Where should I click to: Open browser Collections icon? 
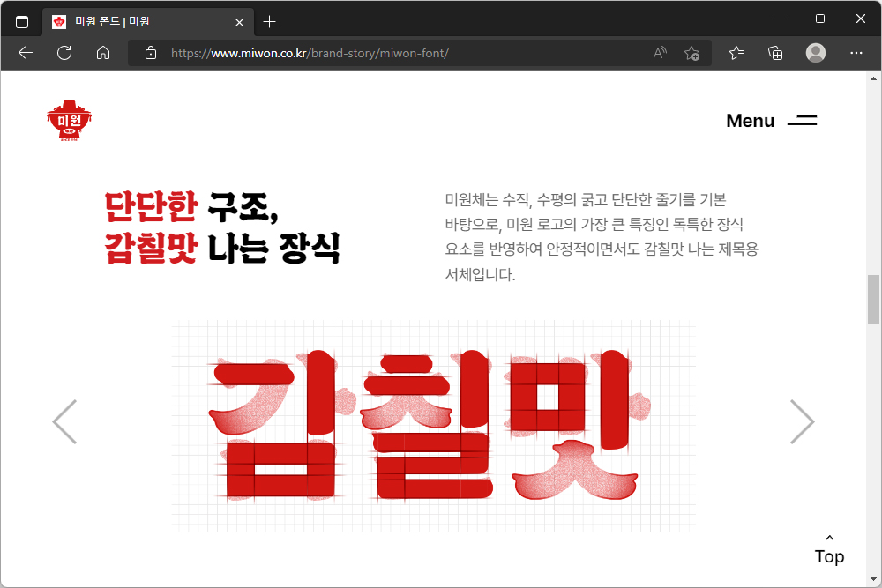[x=775, y=53]
